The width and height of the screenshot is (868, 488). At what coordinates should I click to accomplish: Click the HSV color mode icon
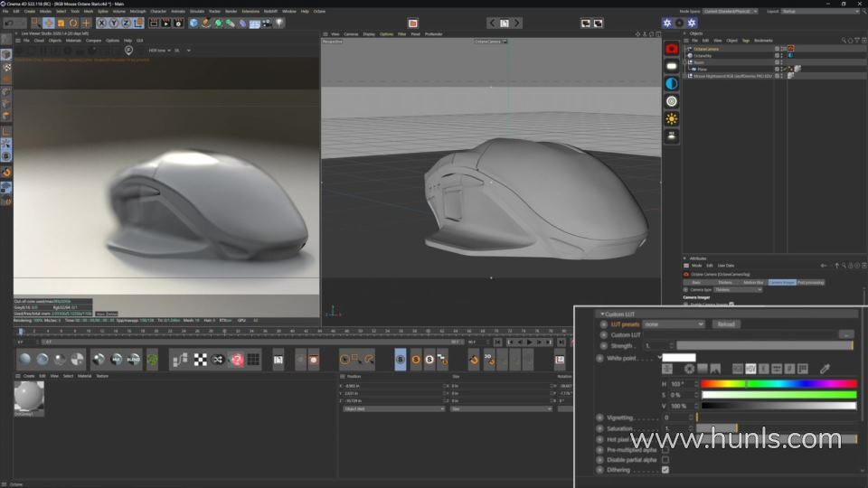(750, 369)
